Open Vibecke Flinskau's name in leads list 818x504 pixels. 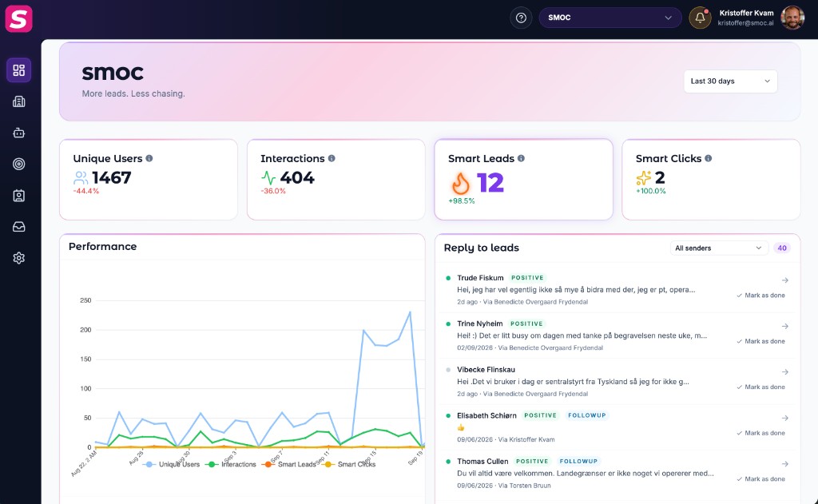click(x=486, y=369)
